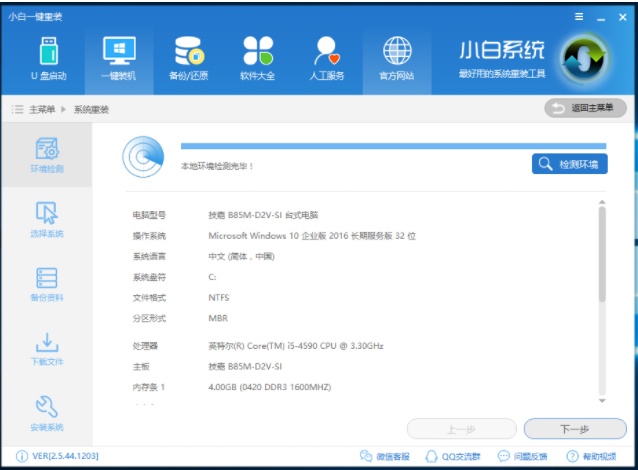Screen dimensions: 638x470
Task: Visit the 官方网站 official website
Action: pyautogui.click(x=397, y=58)
